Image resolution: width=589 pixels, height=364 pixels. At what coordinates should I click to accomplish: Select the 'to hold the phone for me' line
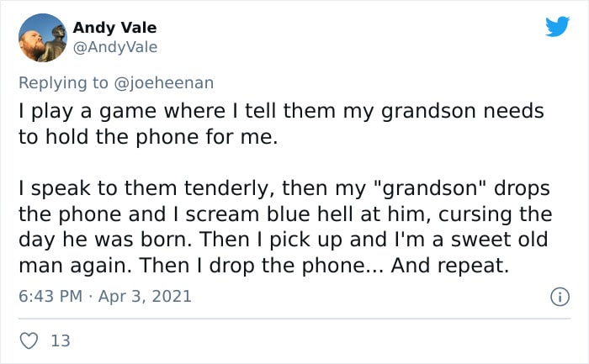[148, 136]
